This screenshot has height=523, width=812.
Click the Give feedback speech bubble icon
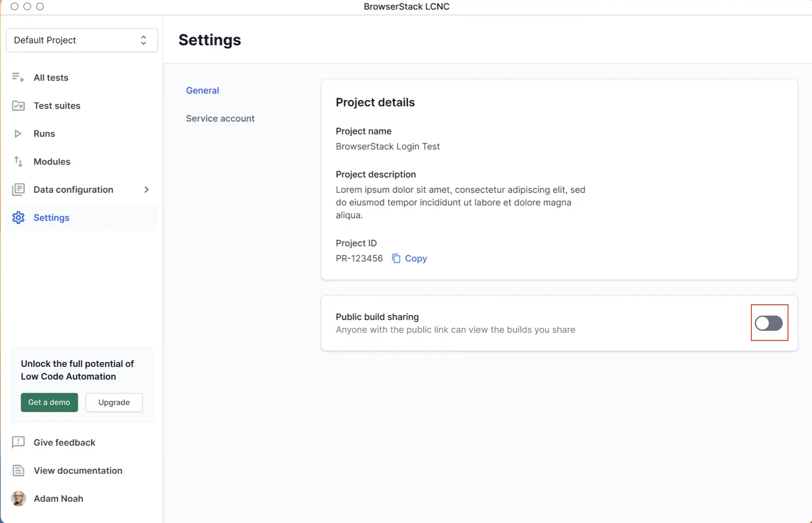18,443
